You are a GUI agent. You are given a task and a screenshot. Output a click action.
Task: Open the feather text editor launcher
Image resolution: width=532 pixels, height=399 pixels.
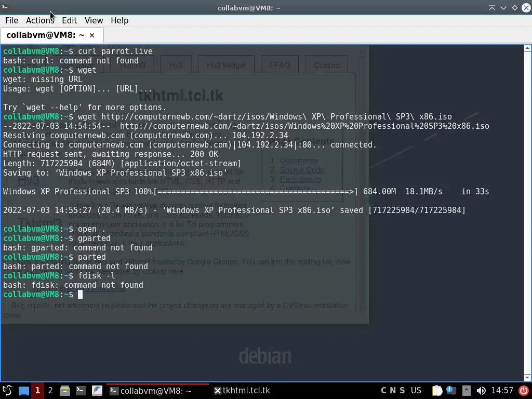coord(97,391)
